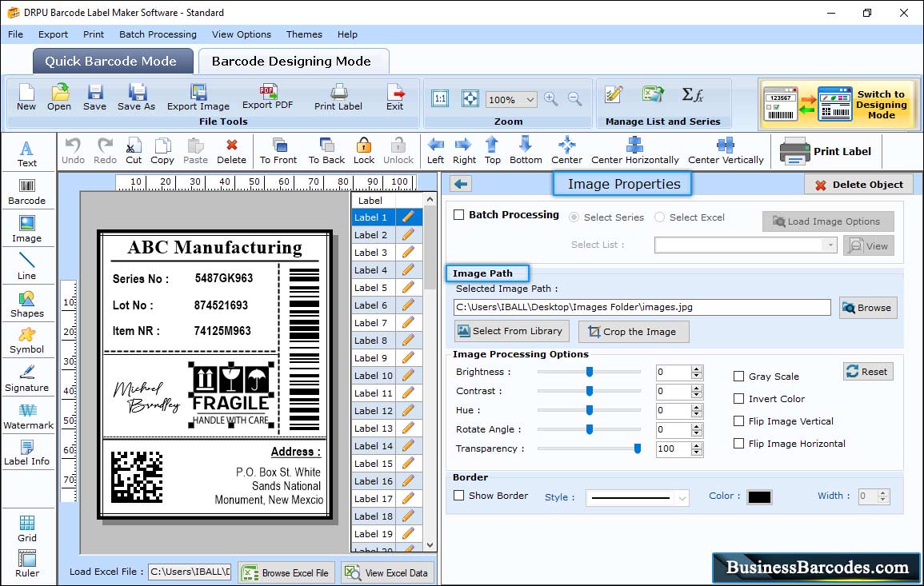This screenshot has height=586, width=924.
Task: Enable Batch Processing checkbox
Action: (x=459, y=215)
